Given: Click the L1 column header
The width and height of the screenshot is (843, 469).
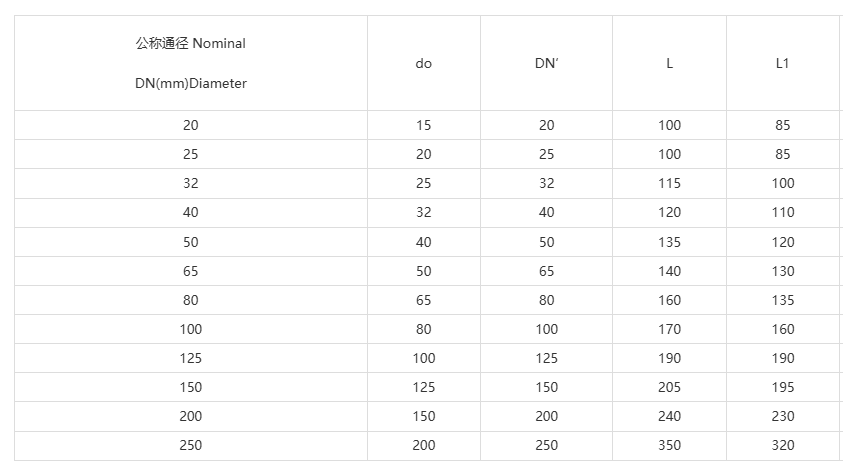Looking at the screenshot, I should [x=782, y=63].
